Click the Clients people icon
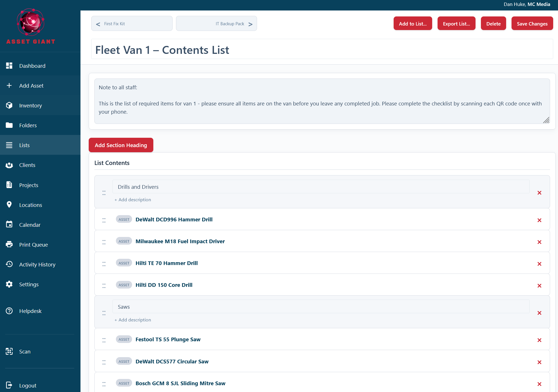This screenshot has height=392, width=558. pos(9,165)
